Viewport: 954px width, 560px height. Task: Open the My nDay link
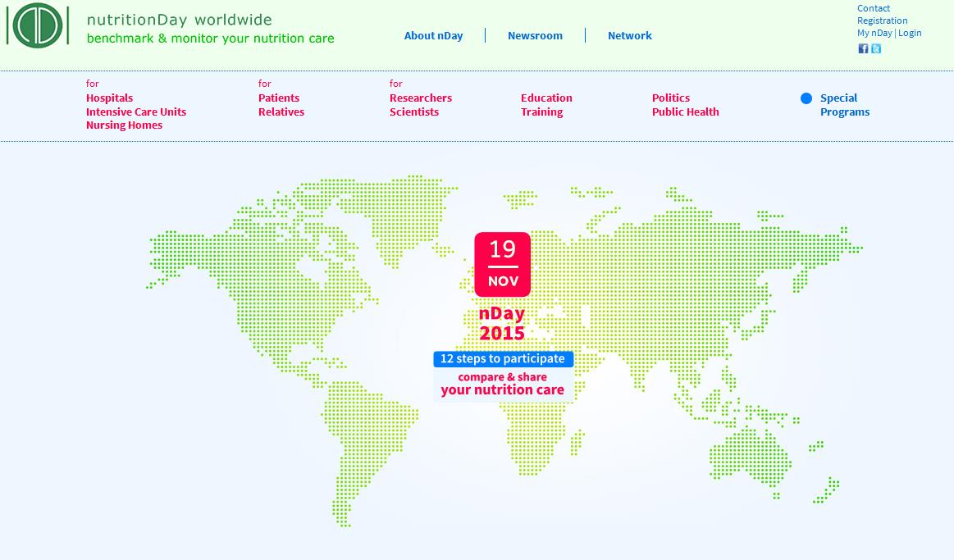pos(875,34)
